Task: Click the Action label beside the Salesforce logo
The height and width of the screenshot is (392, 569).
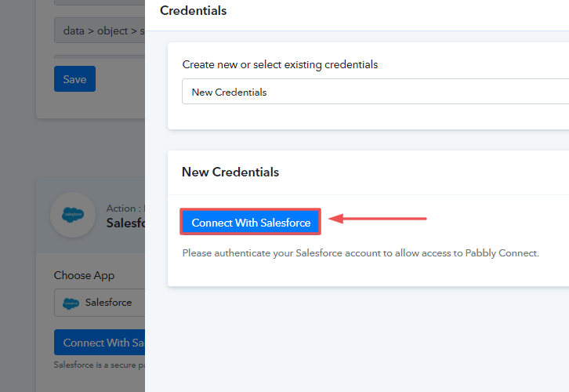Action: pos(123,208)
